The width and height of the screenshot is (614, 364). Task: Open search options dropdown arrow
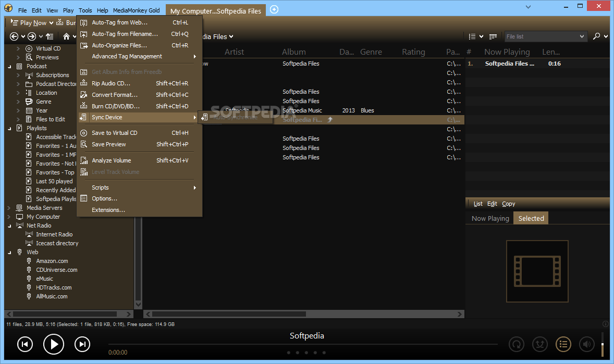point(606,36)
